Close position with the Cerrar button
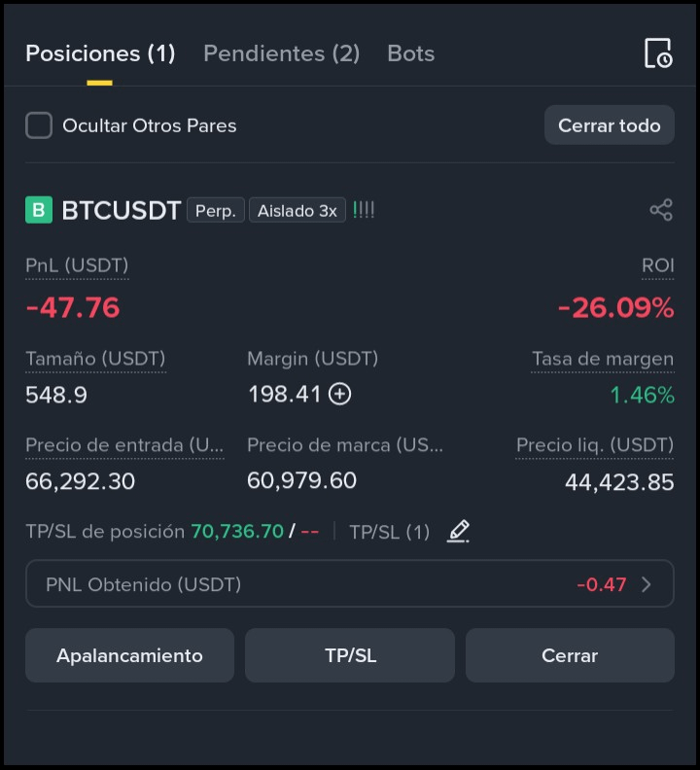Viewport: 700px width, 770px height. click(x=570, y=655)
